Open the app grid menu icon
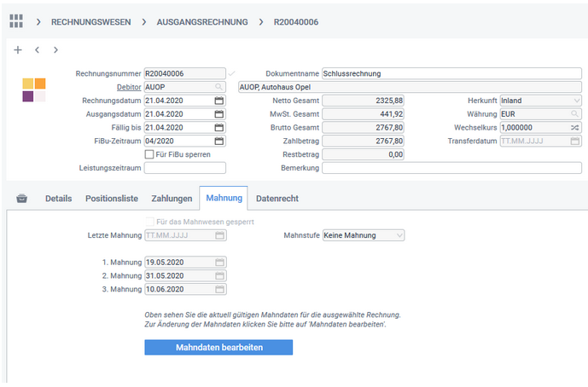This screenshot has width=588, height=387. click(16, 21)
